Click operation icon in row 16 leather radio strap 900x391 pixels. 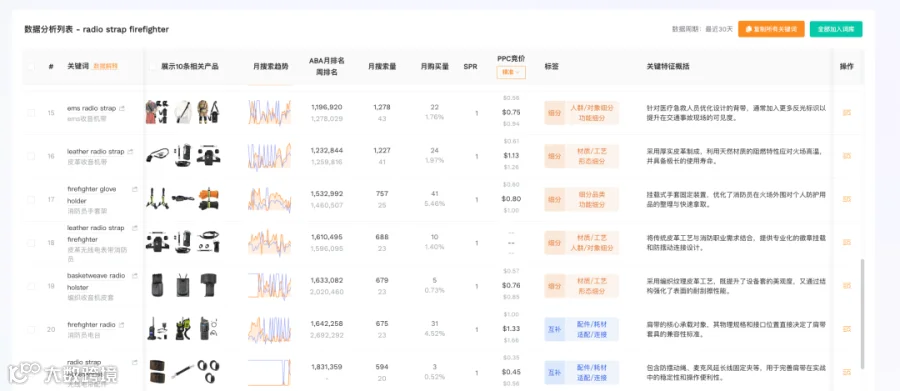pos(847,156)
